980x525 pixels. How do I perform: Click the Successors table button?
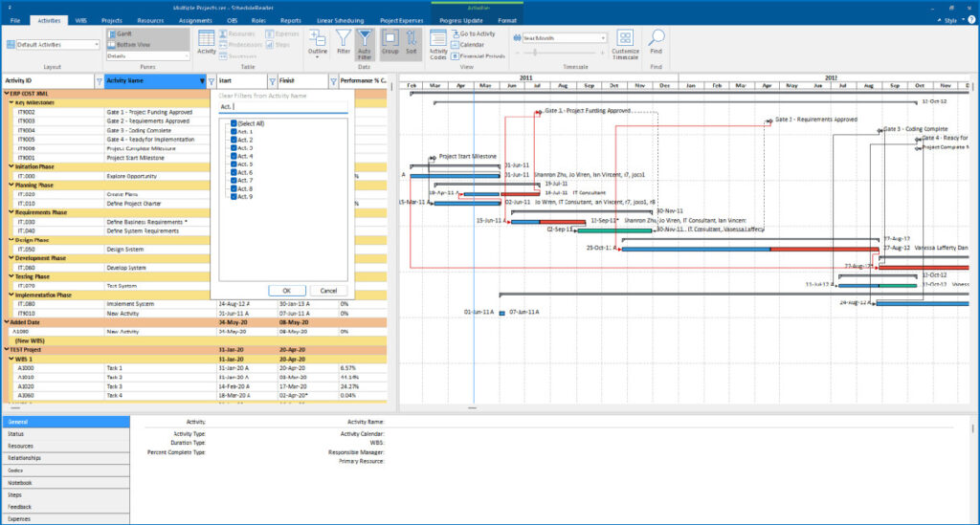tap(238, 55)
